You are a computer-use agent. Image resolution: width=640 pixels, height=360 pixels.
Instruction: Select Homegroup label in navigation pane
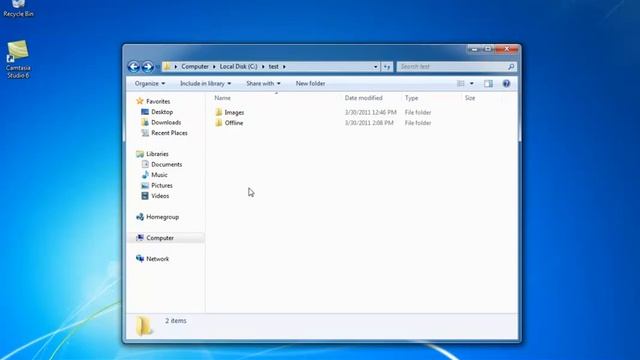pyautogui.click(x=162, y=217)
